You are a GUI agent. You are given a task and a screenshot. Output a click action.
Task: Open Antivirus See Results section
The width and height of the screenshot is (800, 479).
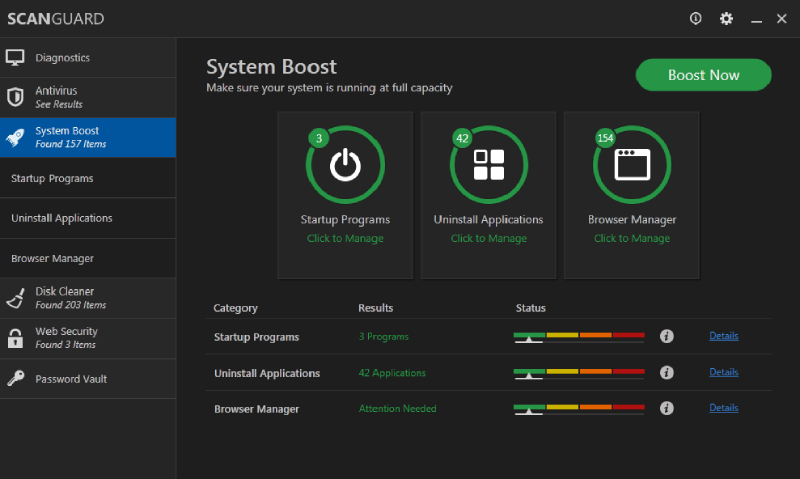[x=88, y=97]
